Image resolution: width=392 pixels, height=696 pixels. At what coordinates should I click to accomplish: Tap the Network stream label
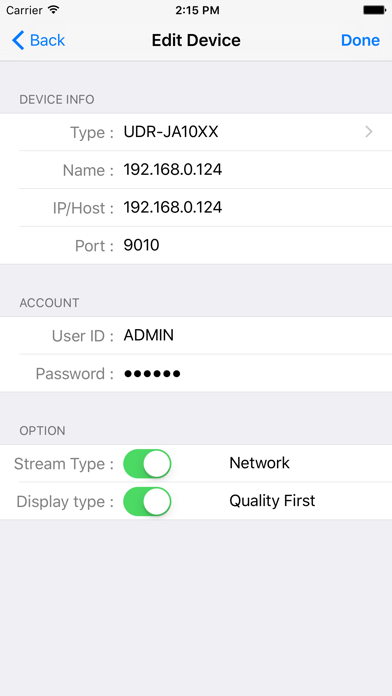[x=259, y=463]
